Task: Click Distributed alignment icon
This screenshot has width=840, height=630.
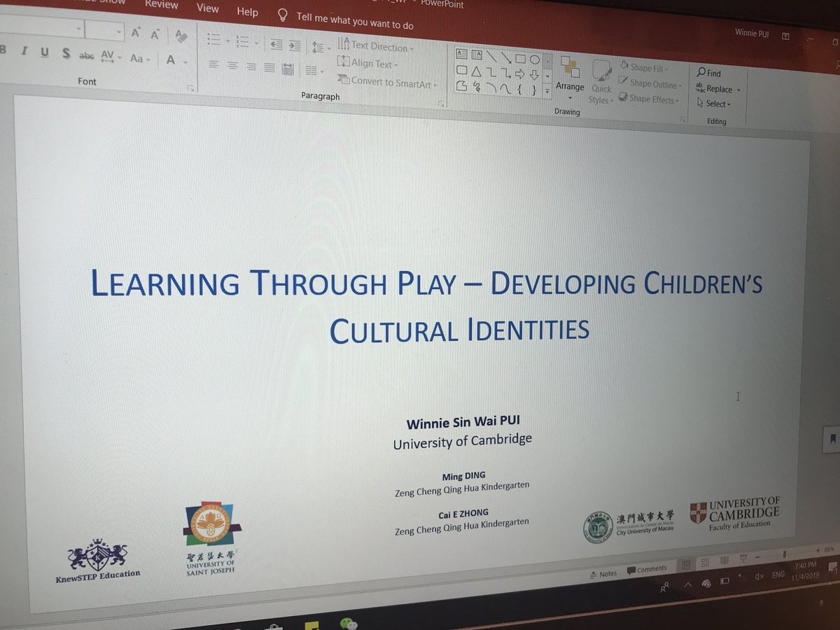Action: tap(287, 69)
